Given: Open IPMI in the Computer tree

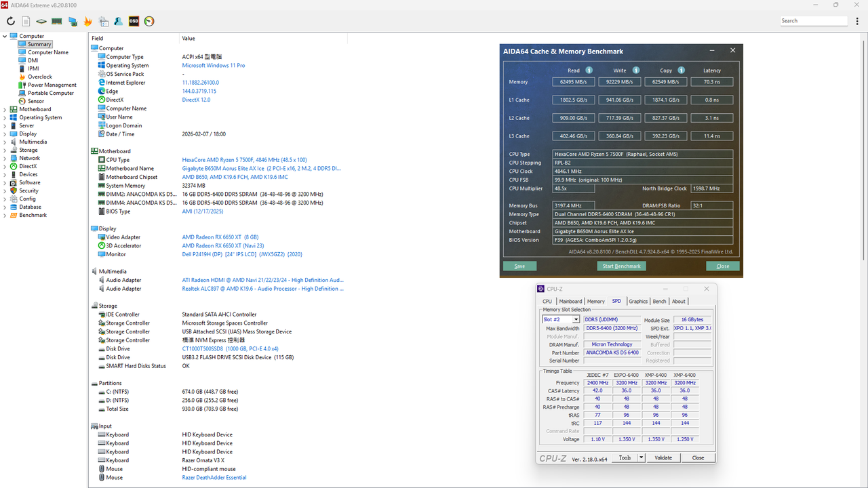Looking at the screenshot, I should point(33,68).
